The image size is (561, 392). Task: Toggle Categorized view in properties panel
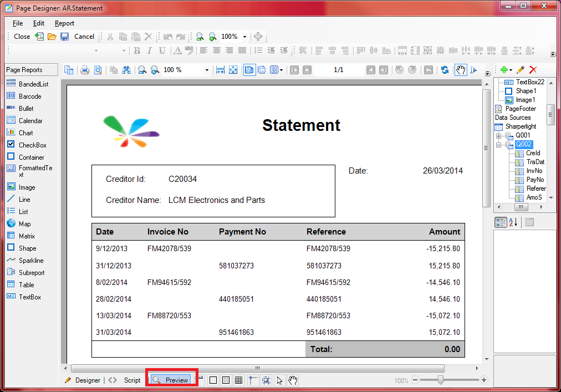click(x=501, y=222)
